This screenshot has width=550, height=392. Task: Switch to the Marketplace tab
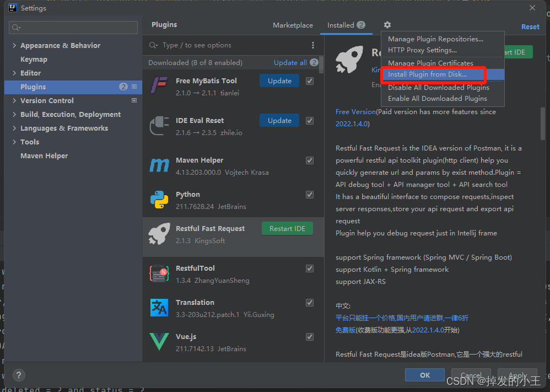(x=293, y=25)
